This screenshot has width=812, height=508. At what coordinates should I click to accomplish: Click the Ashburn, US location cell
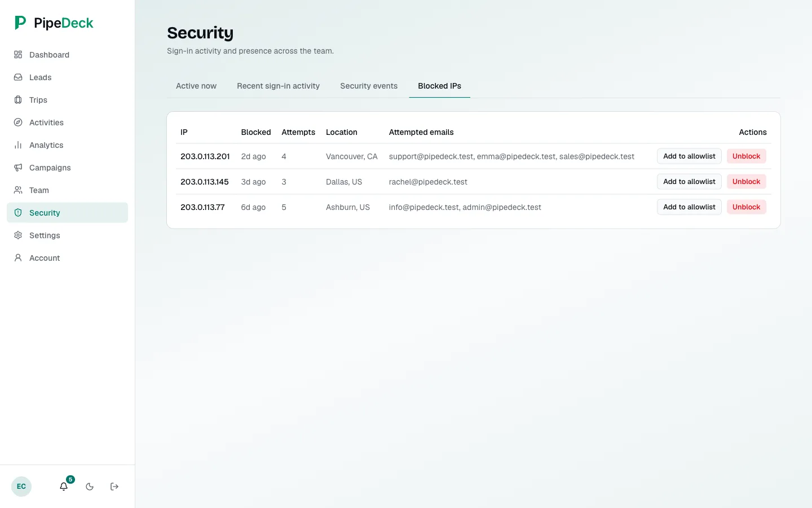348,207
